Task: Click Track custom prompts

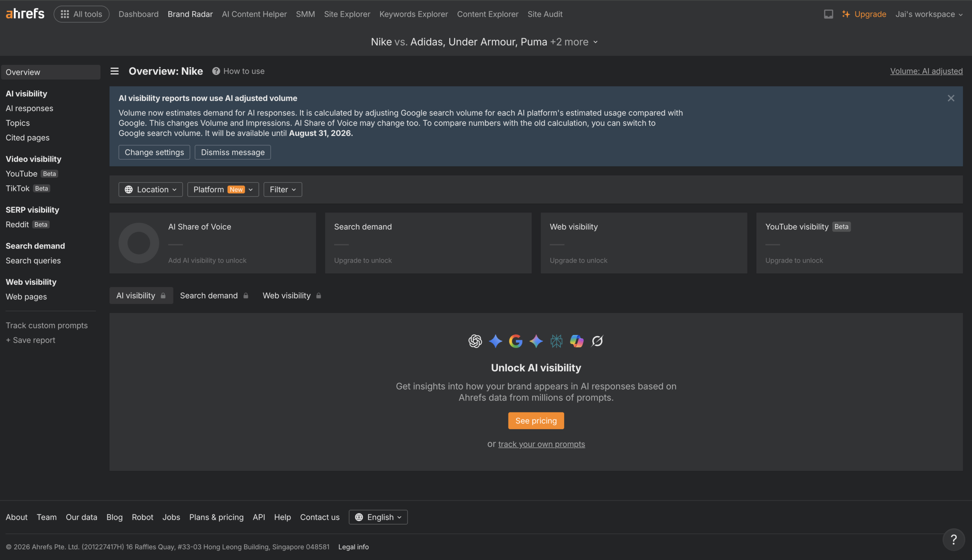Action: [47, 326]
